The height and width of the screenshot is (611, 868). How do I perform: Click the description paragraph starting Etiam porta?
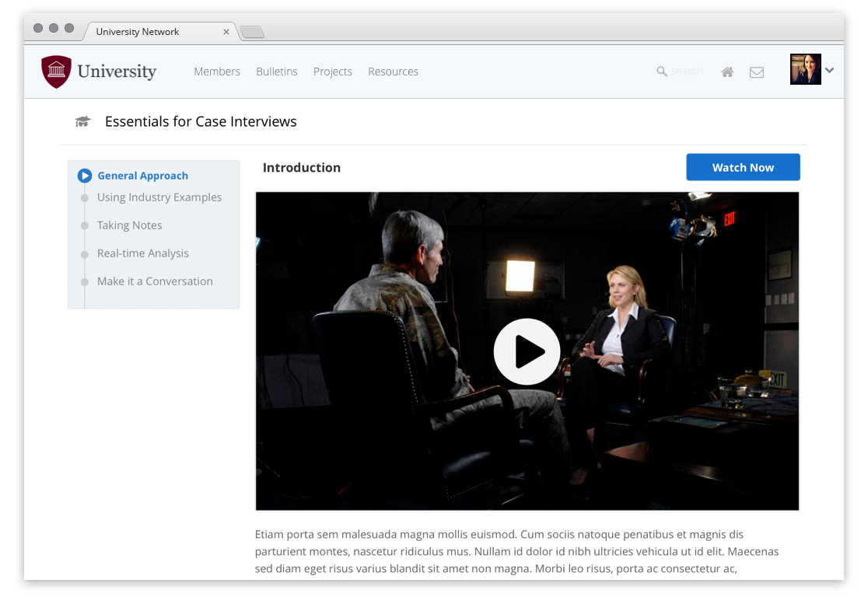(x=516, y=551)
